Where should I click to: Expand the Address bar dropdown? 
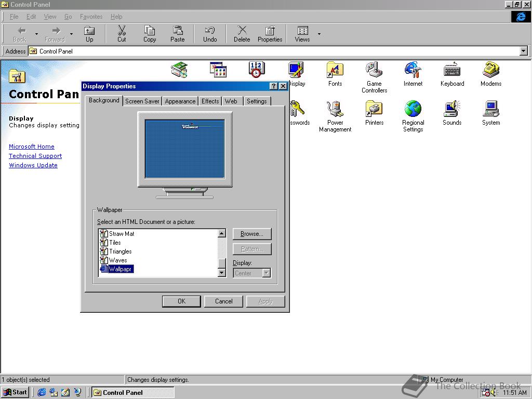click(523, 51)
